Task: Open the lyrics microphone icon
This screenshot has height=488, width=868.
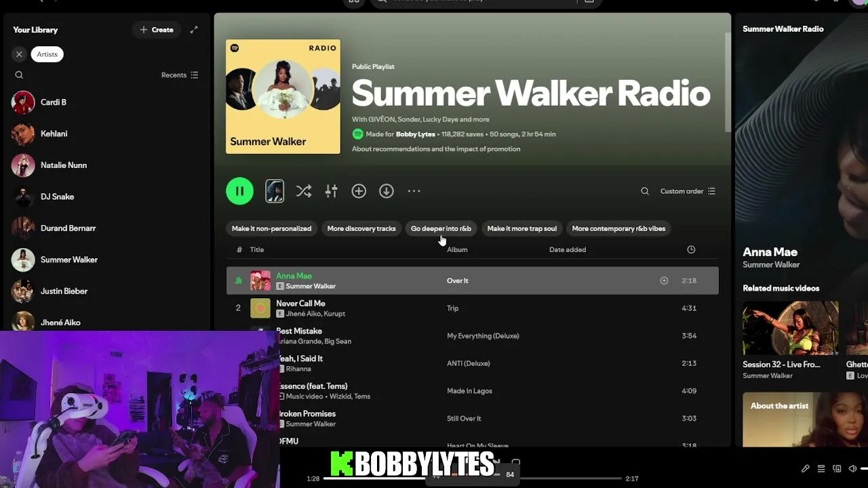Action: pos(806,468)
